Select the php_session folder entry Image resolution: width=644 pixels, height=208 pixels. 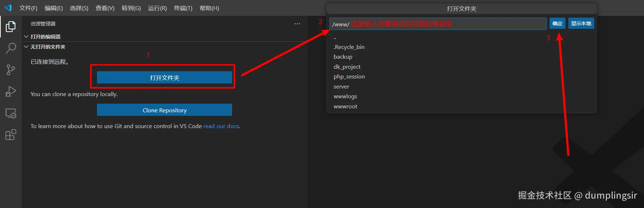coord(461,77)
